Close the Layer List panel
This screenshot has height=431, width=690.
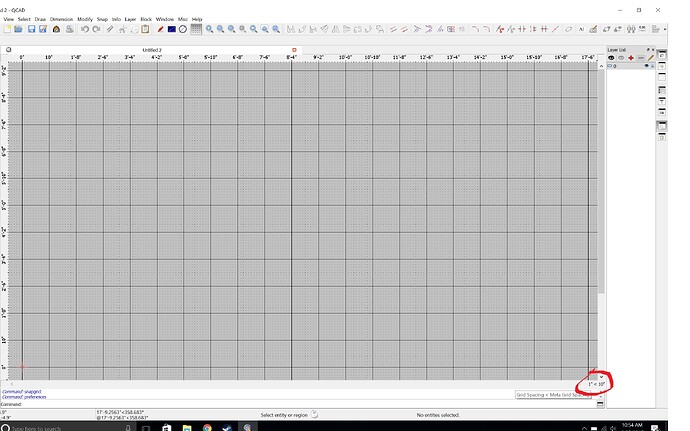[653, 50]
